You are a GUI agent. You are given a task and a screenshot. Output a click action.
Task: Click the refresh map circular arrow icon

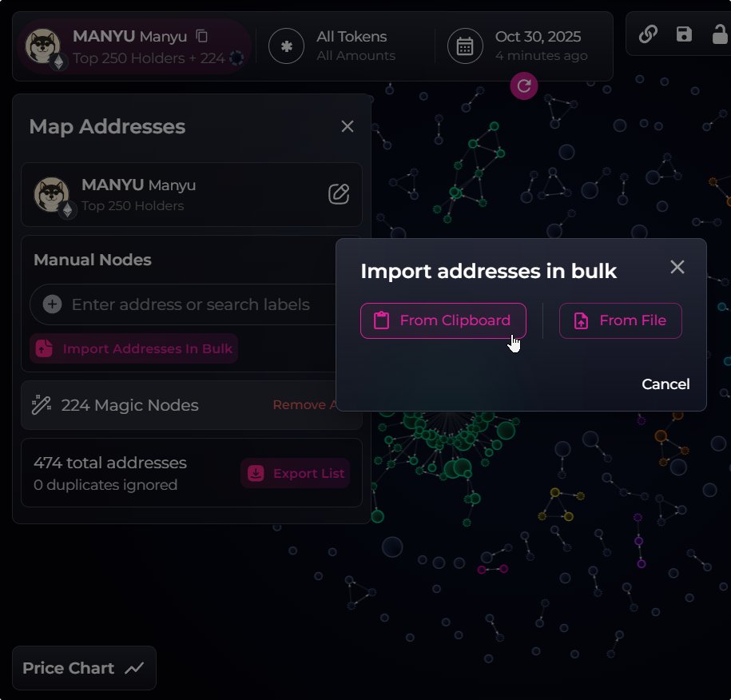click(x=523, y=86)
